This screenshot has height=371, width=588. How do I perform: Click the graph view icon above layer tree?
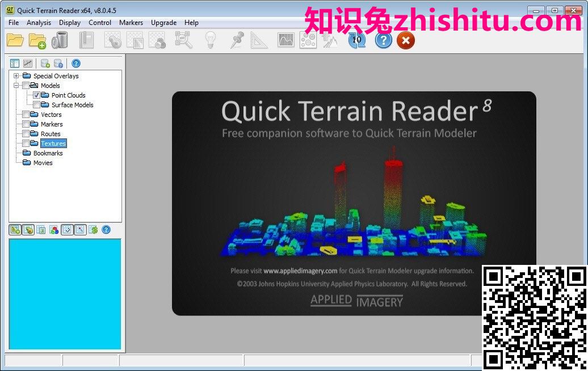click(x=28, y=64)
